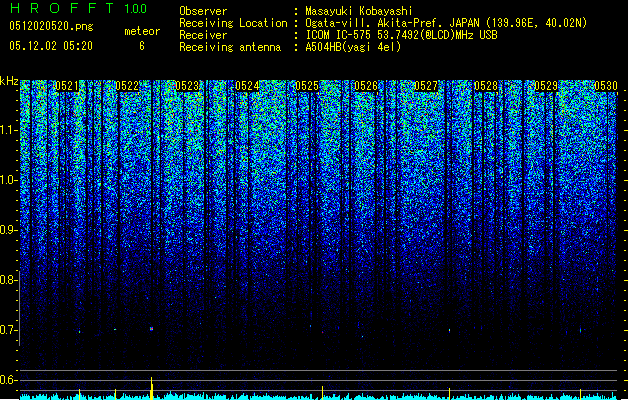Click the Observer field label
The width and height of the screenshot is (629, 400).
pos(203,11)
